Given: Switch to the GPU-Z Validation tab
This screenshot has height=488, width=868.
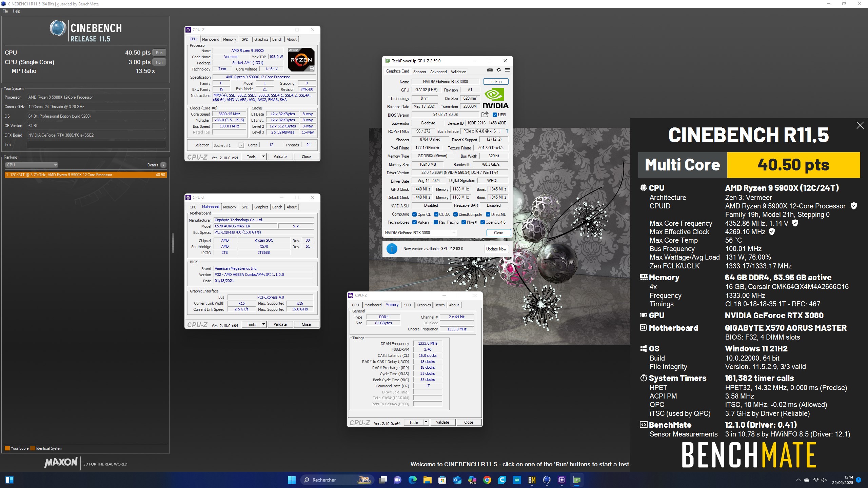Looking at the screenshot, I should point(458,72).
